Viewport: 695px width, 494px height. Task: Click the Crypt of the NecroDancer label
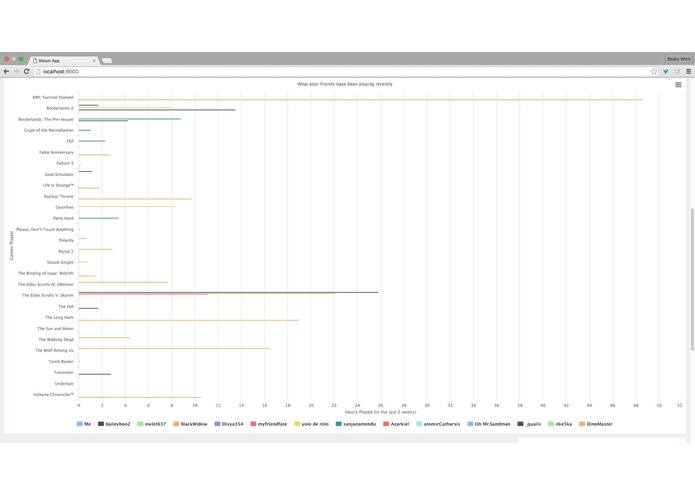point(49,130)
